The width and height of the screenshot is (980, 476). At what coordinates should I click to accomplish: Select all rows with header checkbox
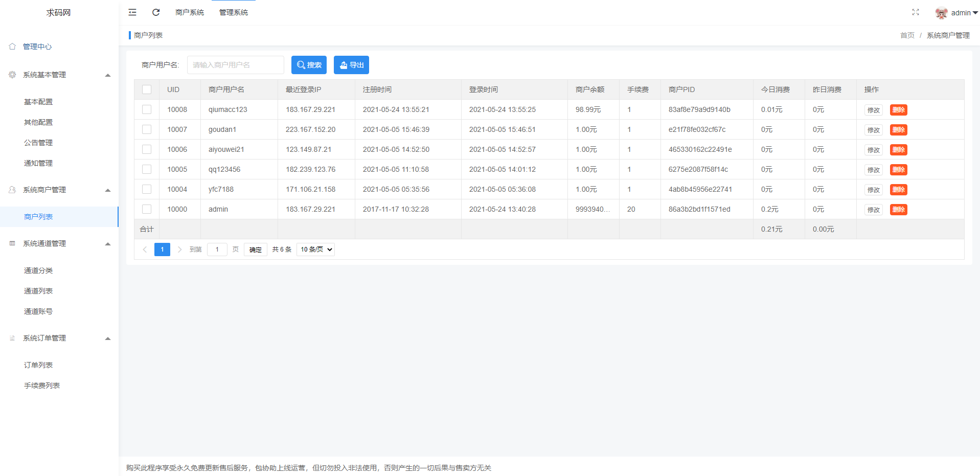point(147,89)
